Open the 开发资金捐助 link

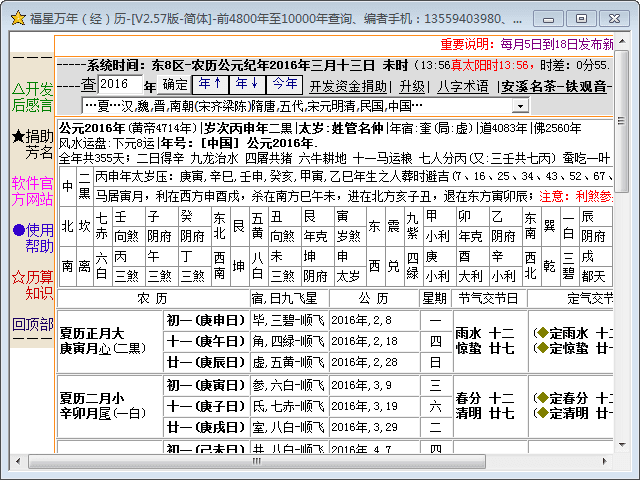tap(350, 86)
